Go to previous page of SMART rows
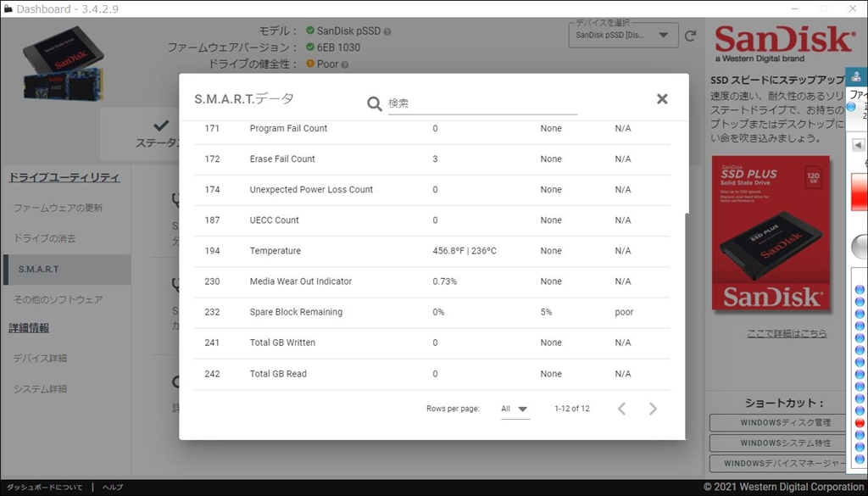Screen dimensions: 868x496 point(621,409)
